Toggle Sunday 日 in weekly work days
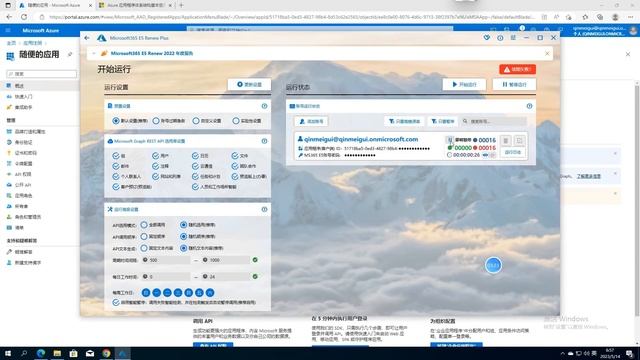Screen dimensions: 640x360 [146, 293]
